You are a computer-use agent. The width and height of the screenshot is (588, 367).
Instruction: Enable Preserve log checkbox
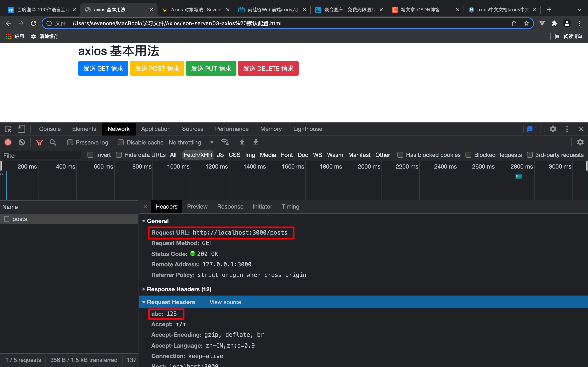[70, 143]
